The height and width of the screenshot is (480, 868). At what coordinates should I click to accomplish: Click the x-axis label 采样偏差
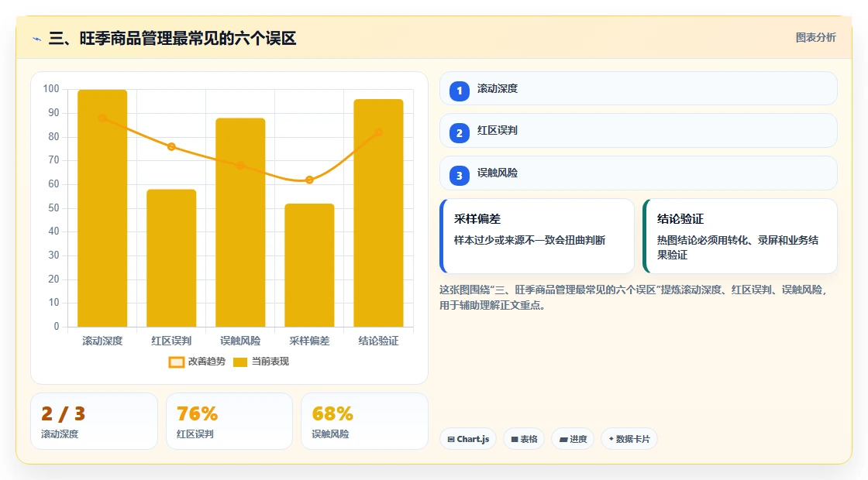coord(309,341)
